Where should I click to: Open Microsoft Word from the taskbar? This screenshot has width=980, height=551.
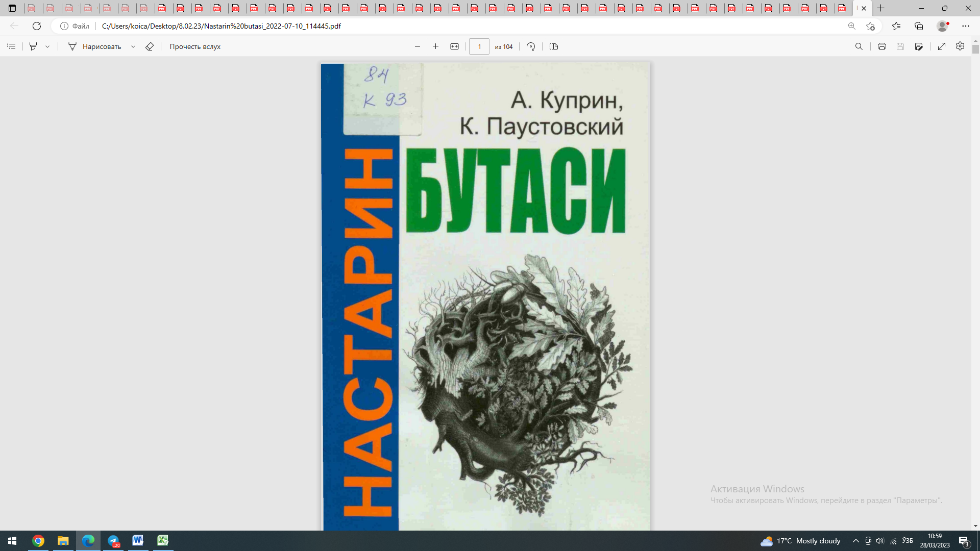pos(138,541)
